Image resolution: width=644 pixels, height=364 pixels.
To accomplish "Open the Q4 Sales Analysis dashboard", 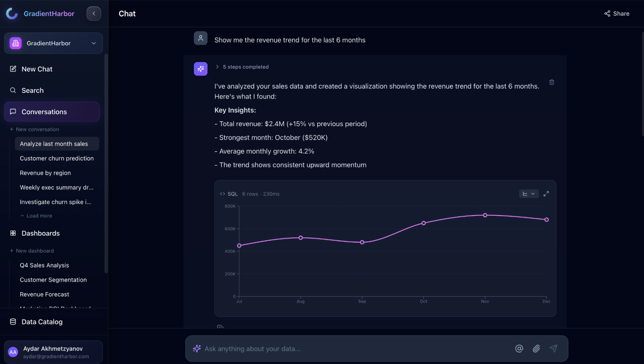I will pyautogui.click(x=44, y=265).
